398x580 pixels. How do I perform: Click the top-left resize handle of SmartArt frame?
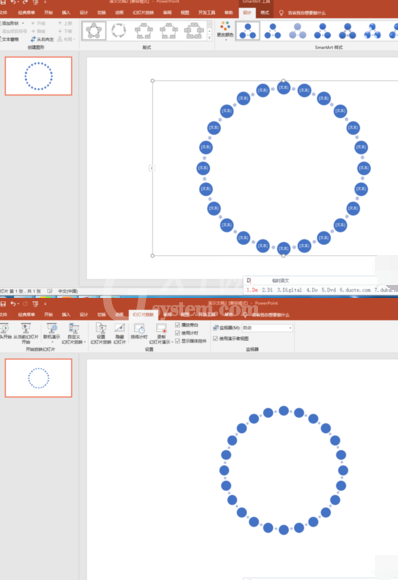click(x=152, y=81)
